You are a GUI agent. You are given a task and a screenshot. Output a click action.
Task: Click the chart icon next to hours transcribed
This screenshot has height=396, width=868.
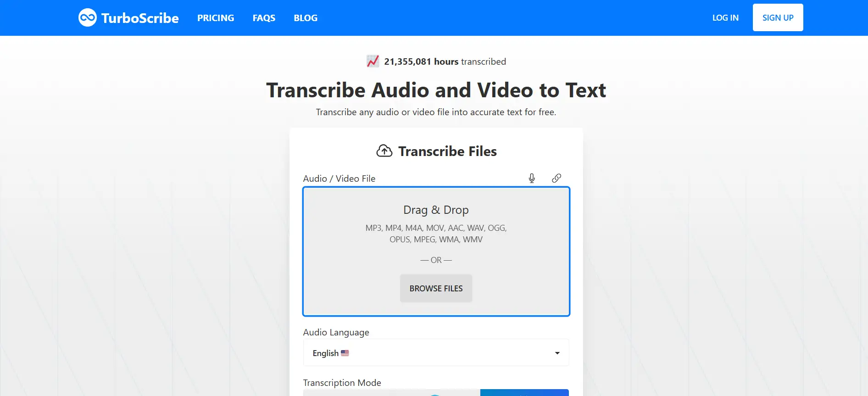(373, 61)
